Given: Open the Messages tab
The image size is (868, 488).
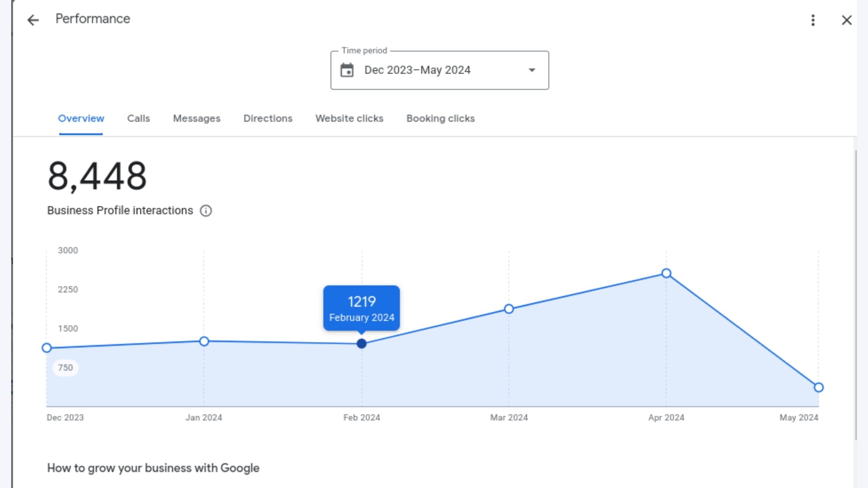Looking at the screenshot, I should [196, 119].
